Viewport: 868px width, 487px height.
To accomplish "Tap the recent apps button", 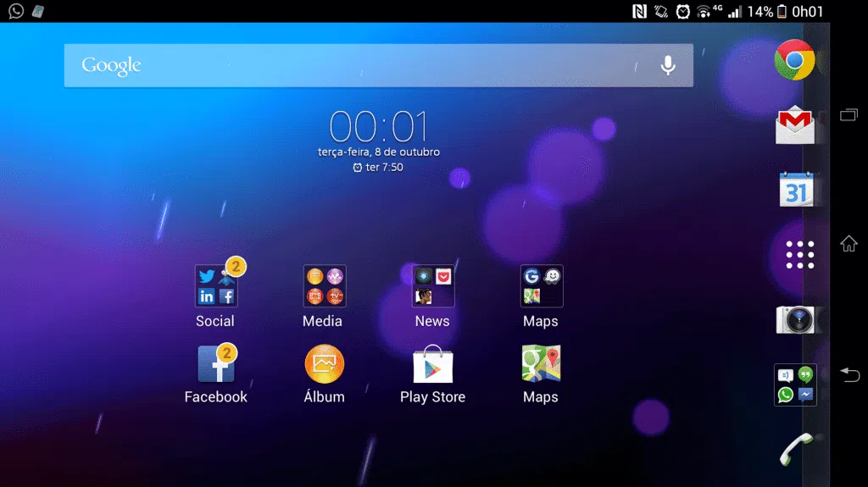I will [849, 115].
